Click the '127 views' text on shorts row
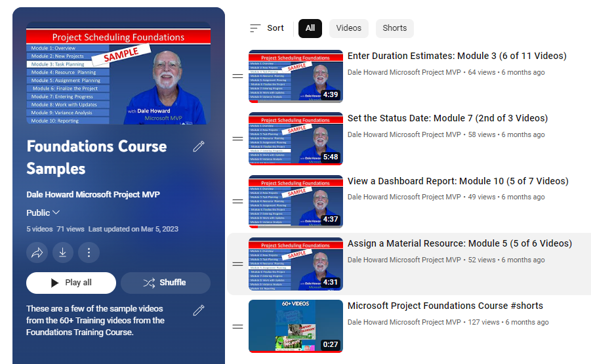The image size is (591, 364). click(x=483, y=322)
